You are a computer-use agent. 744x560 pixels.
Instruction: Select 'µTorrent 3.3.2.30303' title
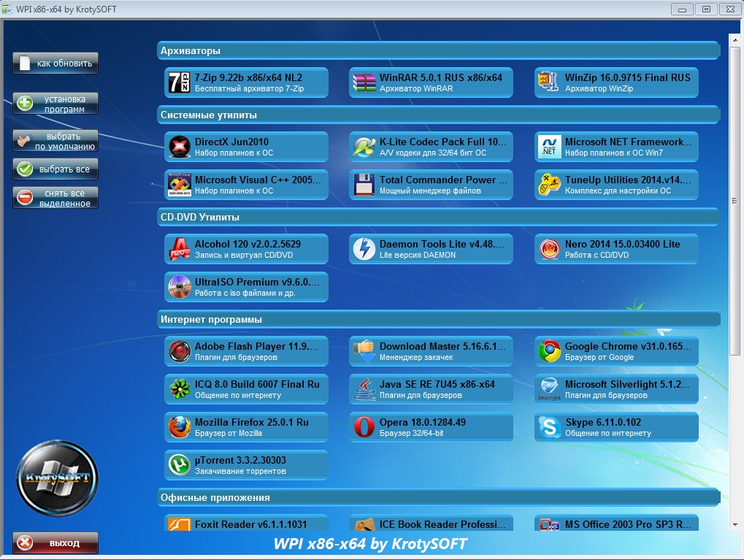240,460
